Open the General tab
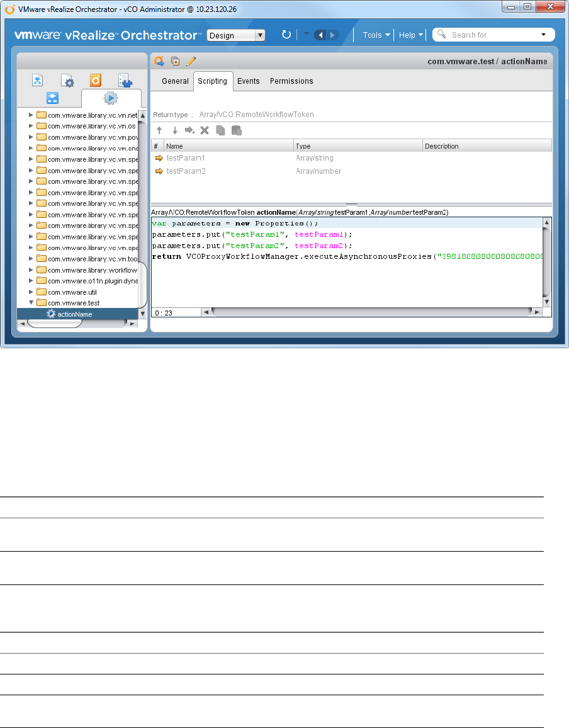Image resolution: width=569 pixels, height=728 pixels. pyautogui.click(x=175, y=81)
